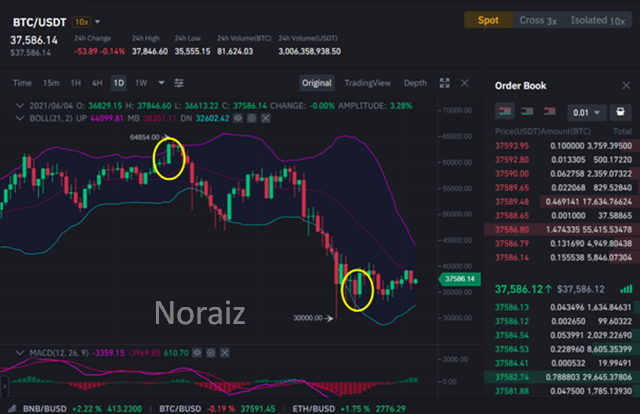Image resolution: width=640 pixels, height=414 pixels.
Task: Toggle MACD indicator visibility eye
Action: [x=197, y=353]
